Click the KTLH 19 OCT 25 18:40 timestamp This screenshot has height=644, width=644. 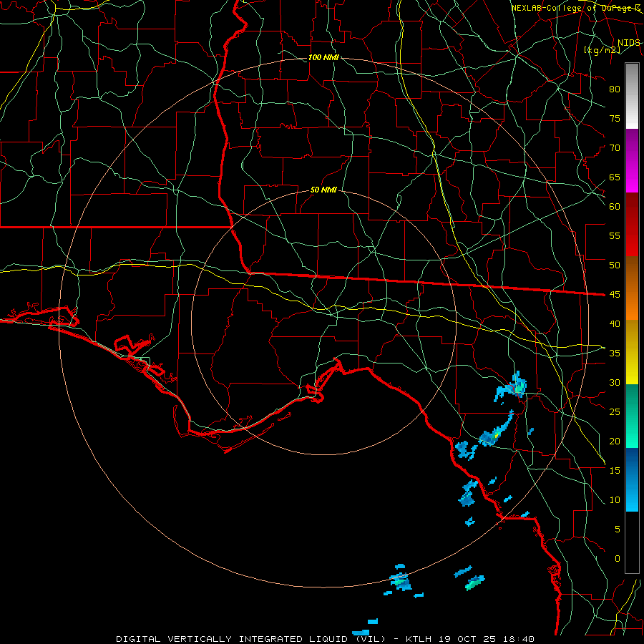point(469,639)
